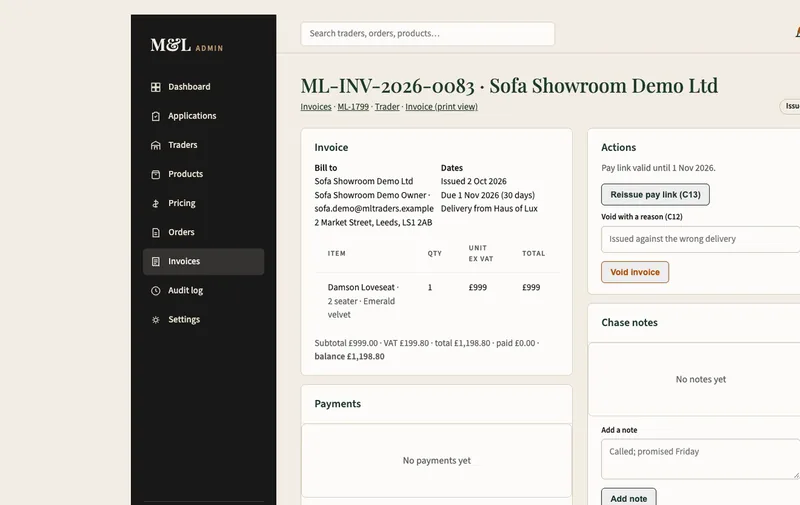The image size is (800, 505).
Task: Click the Add a note textarea
Action: point(701,459)
